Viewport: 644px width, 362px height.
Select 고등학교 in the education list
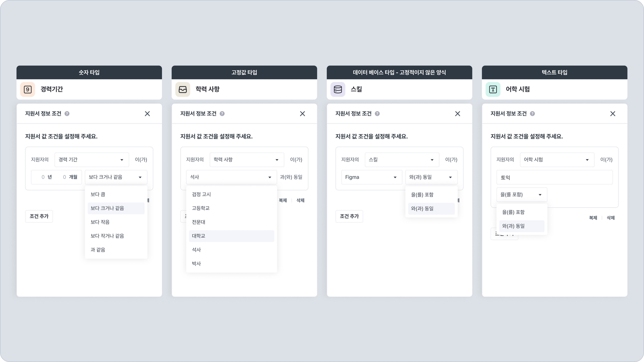coord(201,208)
